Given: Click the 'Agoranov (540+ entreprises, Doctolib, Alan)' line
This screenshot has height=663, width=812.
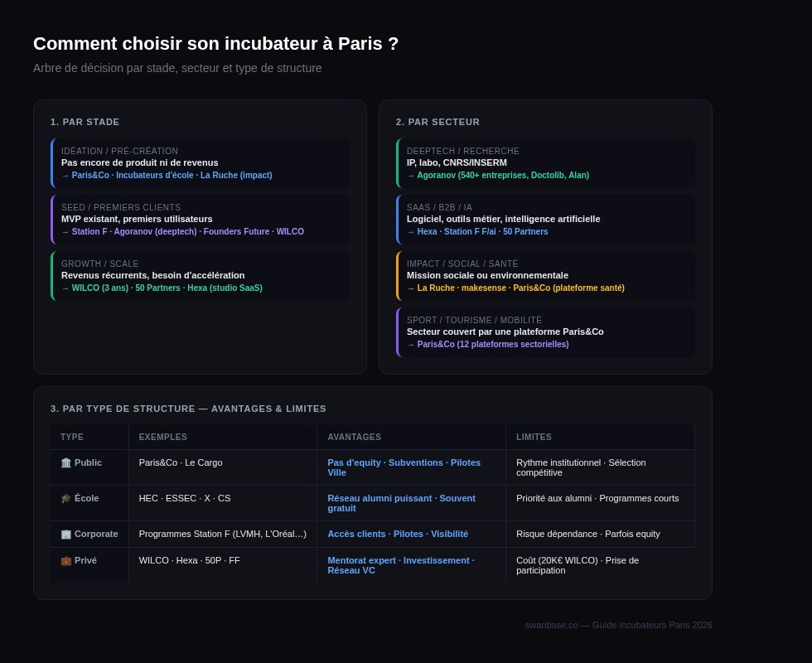Looking at the screenshot, I should [498, 175].
